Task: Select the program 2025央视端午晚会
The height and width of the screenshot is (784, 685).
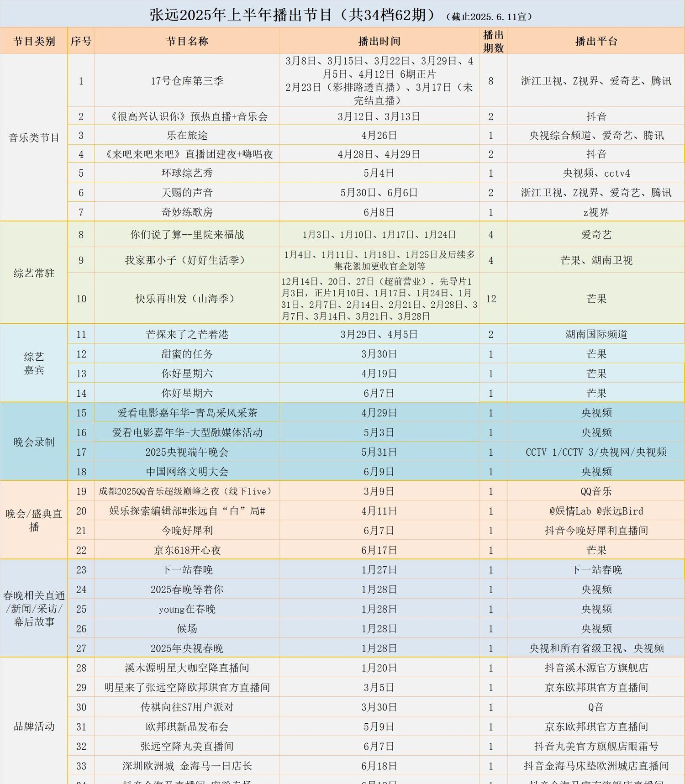Action: click(187, 452)
